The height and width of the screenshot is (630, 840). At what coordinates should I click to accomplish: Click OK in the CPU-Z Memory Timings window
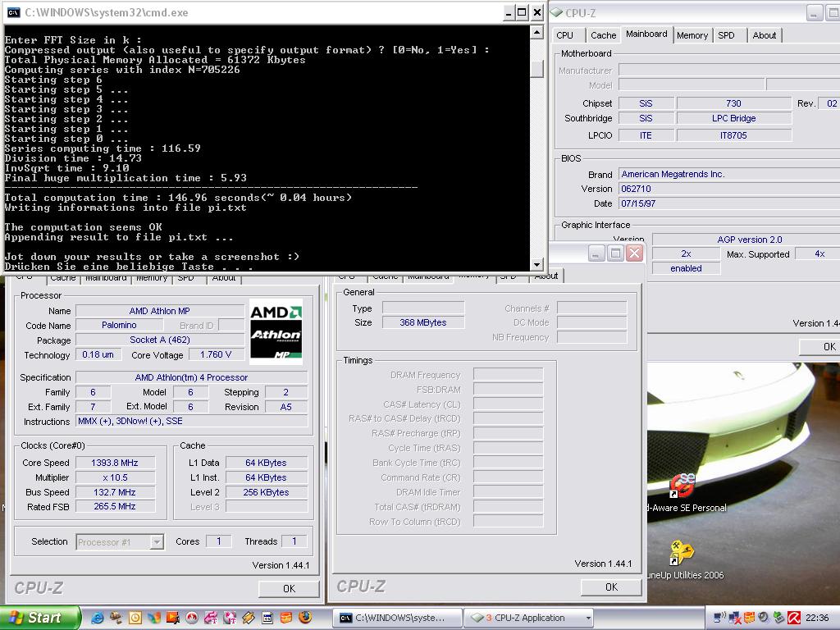611,587
